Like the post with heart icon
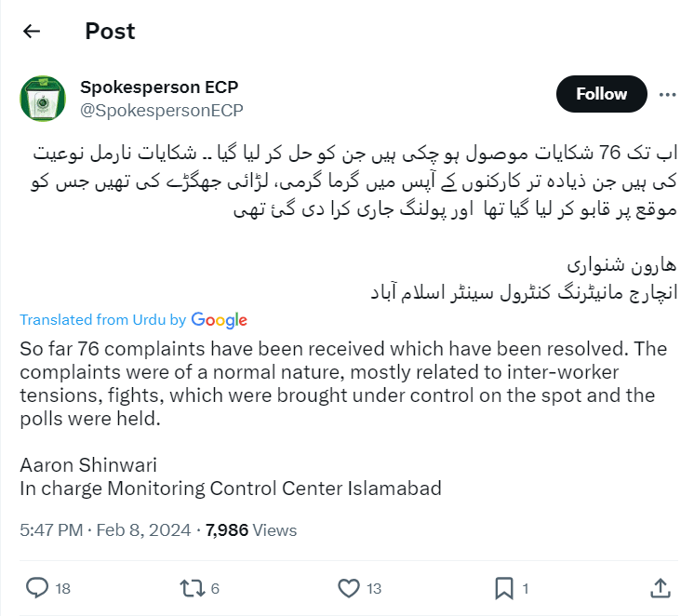Image resolution: width=694 pixels, height=616 pixels. [x=348, y=588]
